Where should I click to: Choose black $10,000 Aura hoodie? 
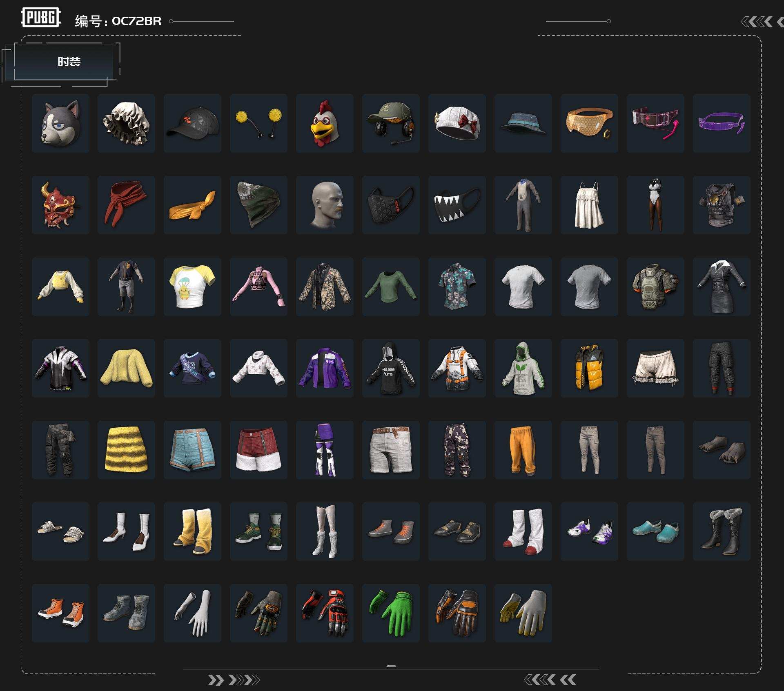pos(391,368)
